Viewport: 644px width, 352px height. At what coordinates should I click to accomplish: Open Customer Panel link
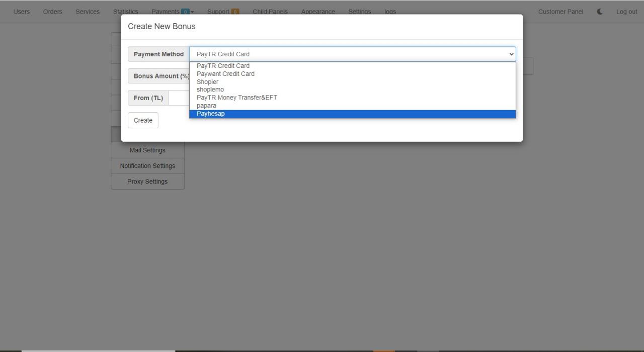(x=560, y=12)
